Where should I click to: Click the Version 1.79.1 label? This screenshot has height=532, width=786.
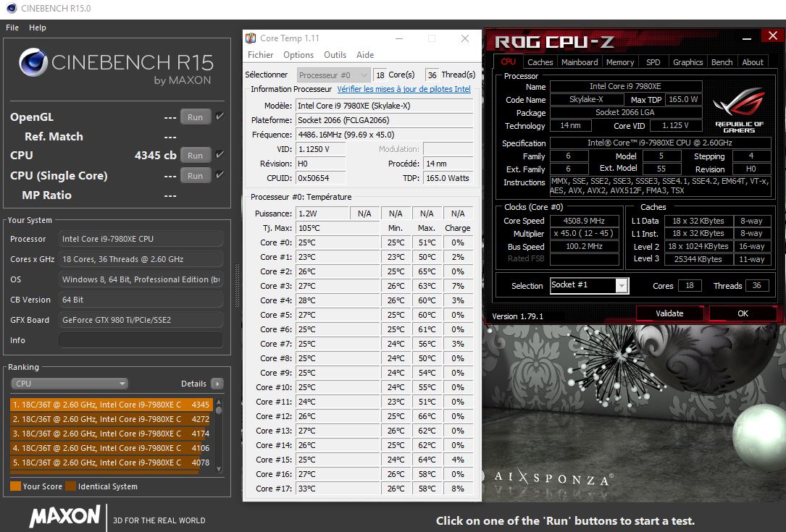click(517, 316)
